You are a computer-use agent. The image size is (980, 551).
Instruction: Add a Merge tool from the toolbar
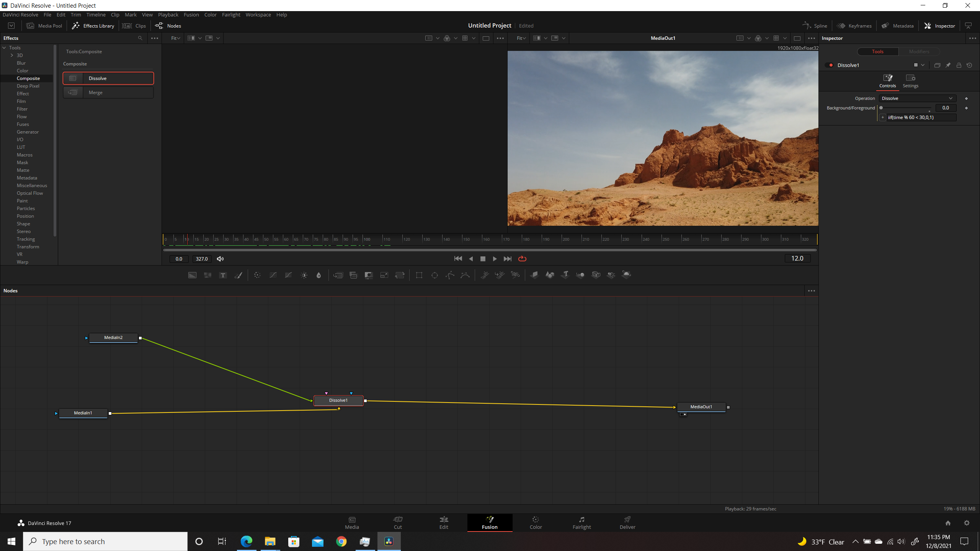click(338, 275)
